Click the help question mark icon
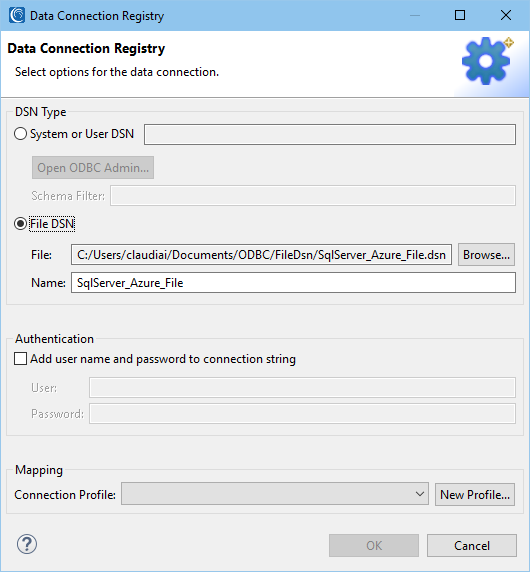The image size is (530, 572). [27, 545]
